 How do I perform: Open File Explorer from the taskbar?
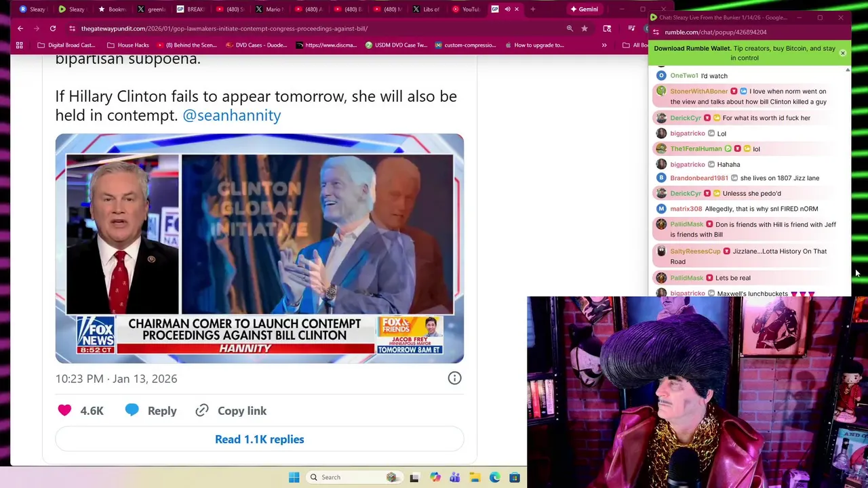coord(475,477)
